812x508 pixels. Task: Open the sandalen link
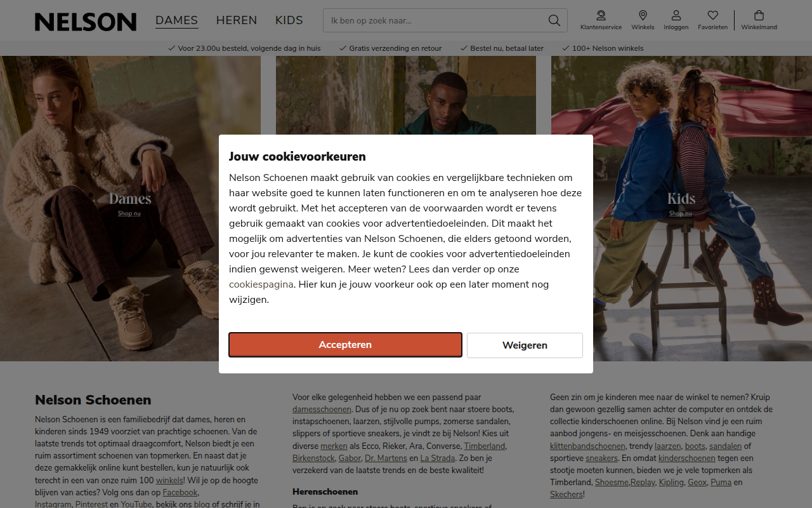[x=725, y=446]
